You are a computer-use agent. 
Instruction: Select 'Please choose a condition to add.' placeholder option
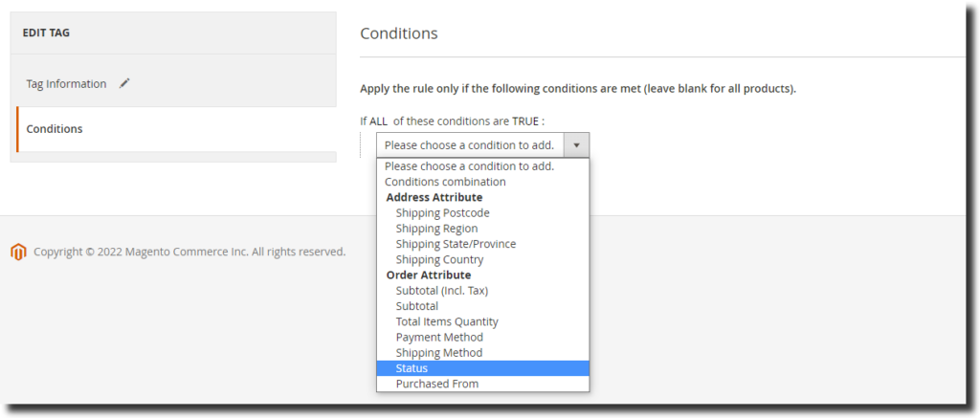pyautogui.click(x=469, y=166)
